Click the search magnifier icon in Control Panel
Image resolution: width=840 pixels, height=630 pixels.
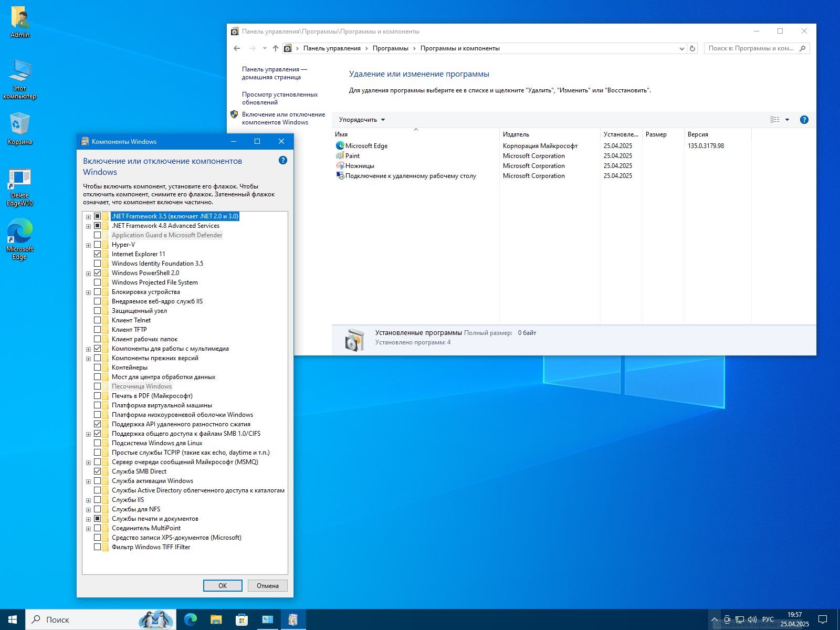pos(802,48)
